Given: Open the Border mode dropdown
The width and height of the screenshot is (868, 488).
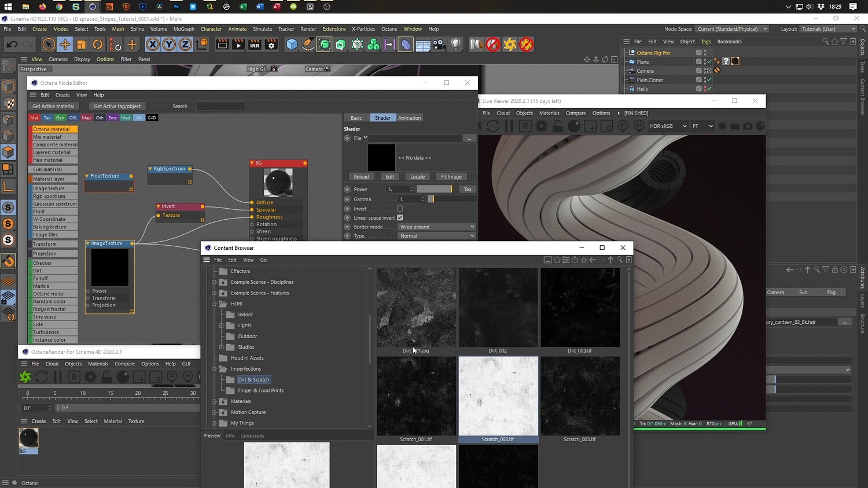Looking at the screenshot, I should point(437,227).
